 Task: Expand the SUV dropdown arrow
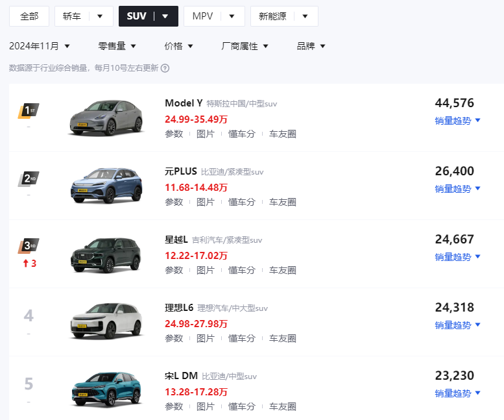[x=165, y=16]
